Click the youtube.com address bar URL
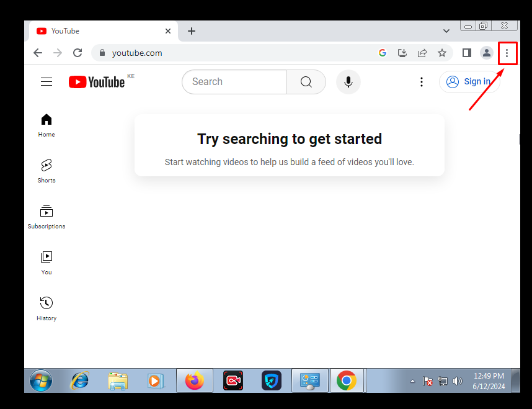 point(137,53)
